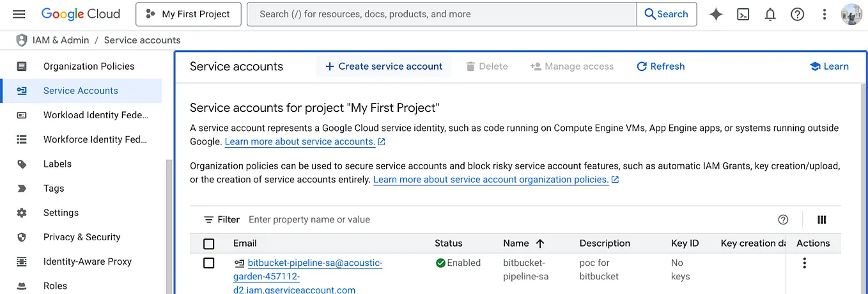Viewport: 868px width, 294px height.
Task: Activate Cloud Shell terminal icon
Action: (743, 14)
